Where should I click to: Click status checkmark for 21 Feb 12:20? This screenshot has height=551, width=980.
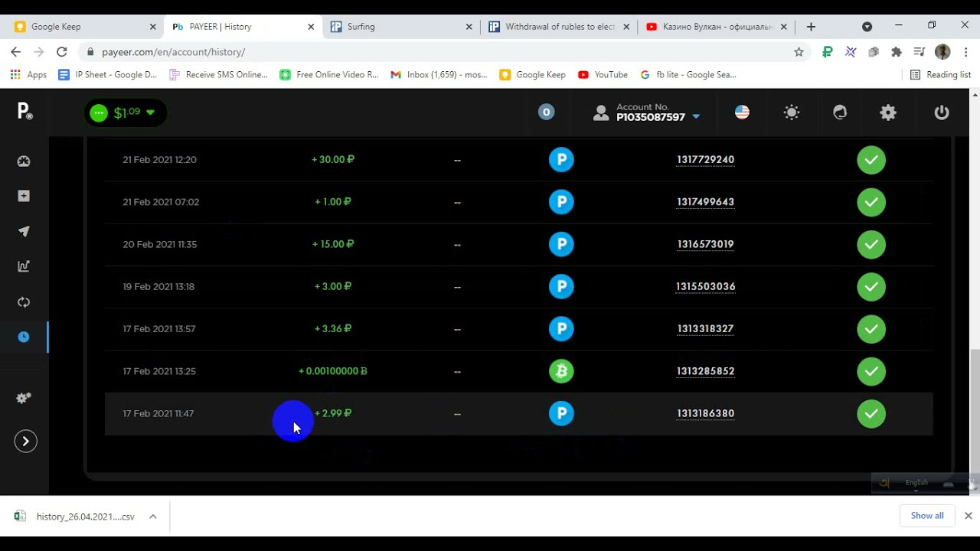871,160
